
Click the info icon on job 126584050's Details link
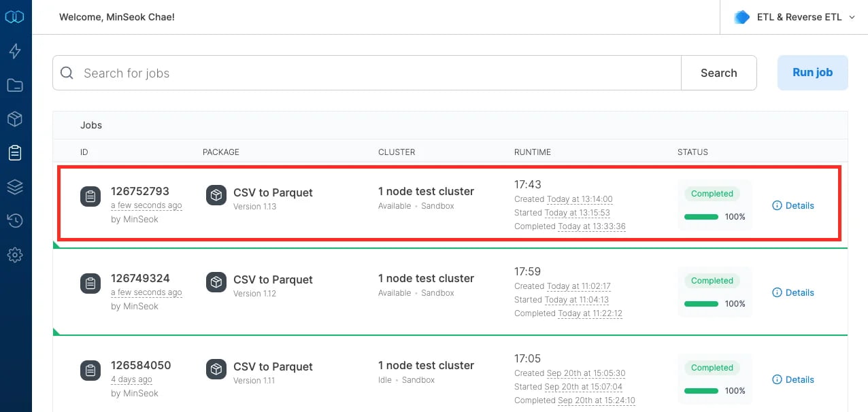tap(777, 379)
